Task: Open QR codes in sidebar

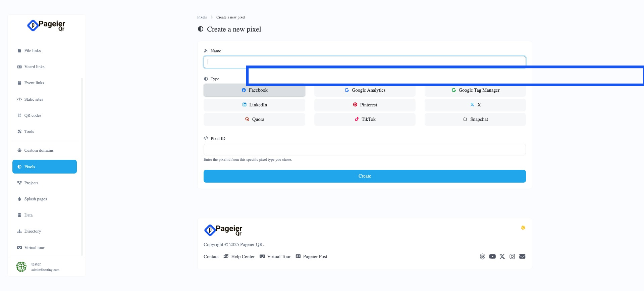Action: pos(33,115)
